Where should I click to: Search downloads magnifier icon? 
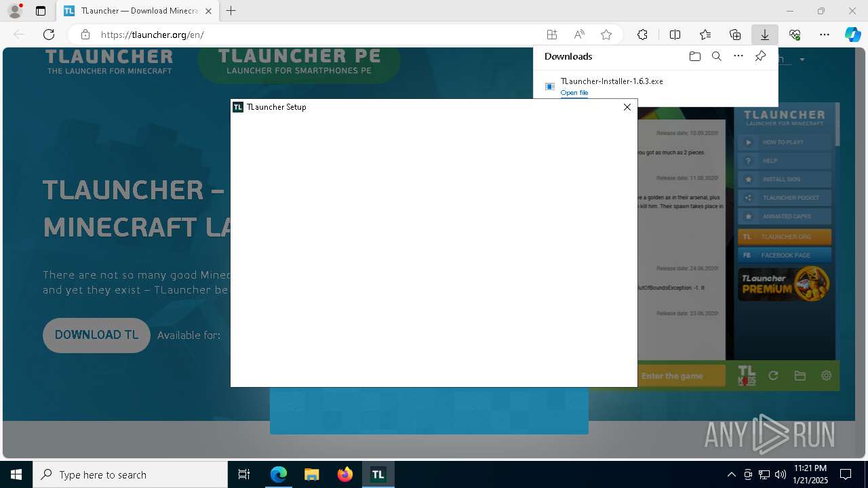tap(716, 56)
